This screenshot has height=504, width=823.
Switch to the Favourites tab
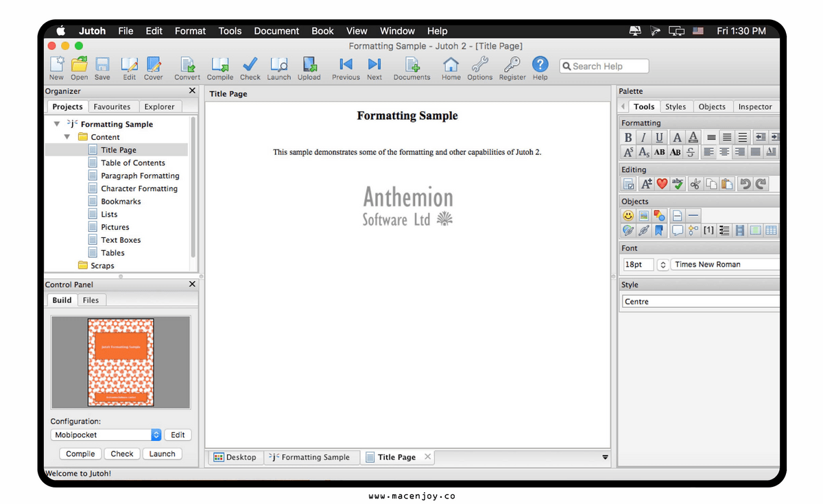[x=112, y=107]
